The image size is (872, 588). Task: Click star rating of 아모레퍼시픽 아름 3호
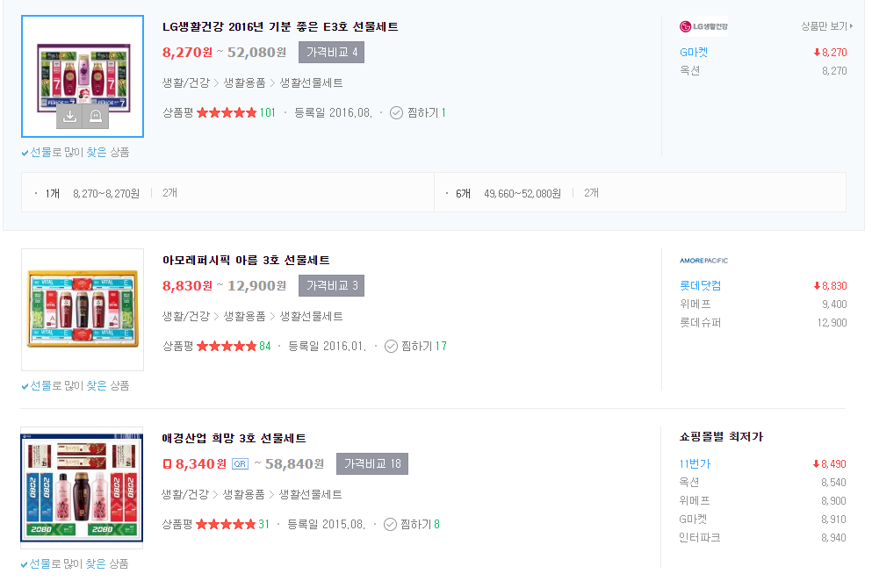pos(227,346)
